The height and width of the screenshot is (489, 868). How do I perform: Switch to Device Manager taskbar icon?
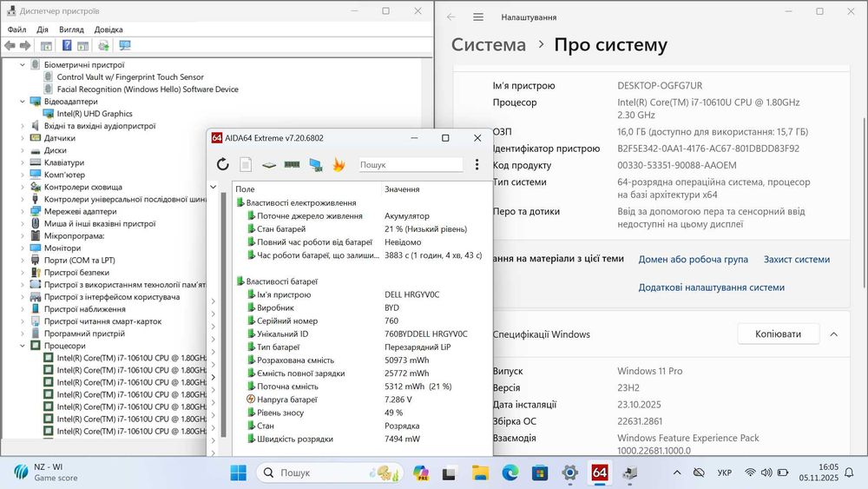pyautogui.click(x=629, y=472)
